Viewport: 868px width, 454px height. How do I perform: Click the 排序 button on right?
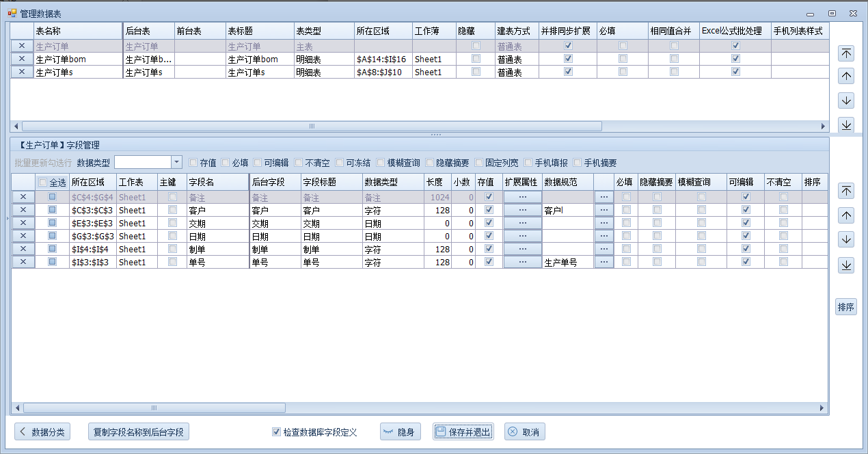tap(845, 307)
